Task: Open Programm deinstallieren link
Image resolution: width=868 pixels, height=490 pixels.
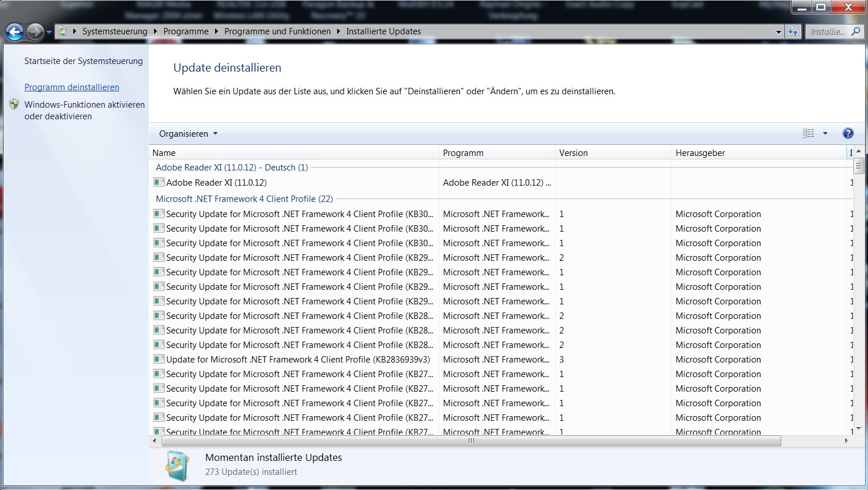Action: point(72,87)
